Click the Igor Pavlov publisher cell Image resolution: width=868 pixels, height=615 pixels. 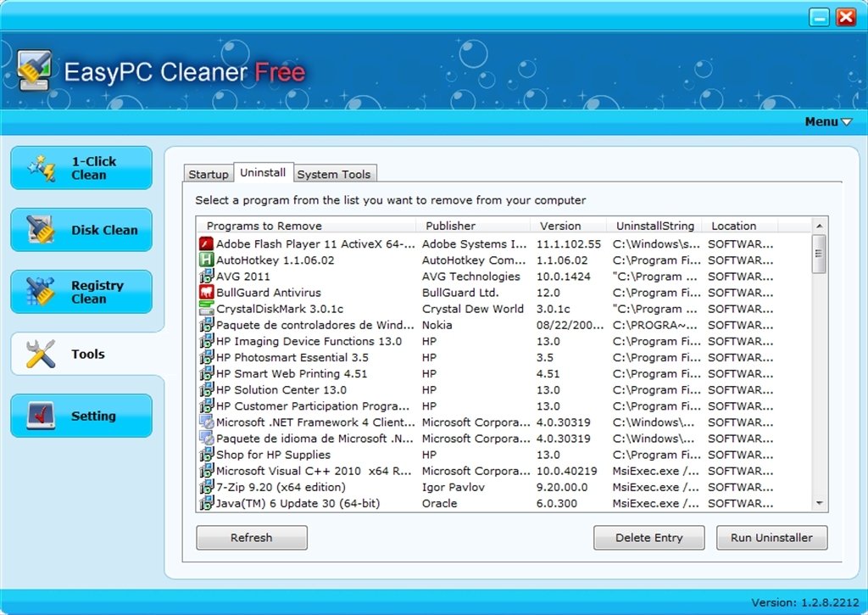click(453, 487)
